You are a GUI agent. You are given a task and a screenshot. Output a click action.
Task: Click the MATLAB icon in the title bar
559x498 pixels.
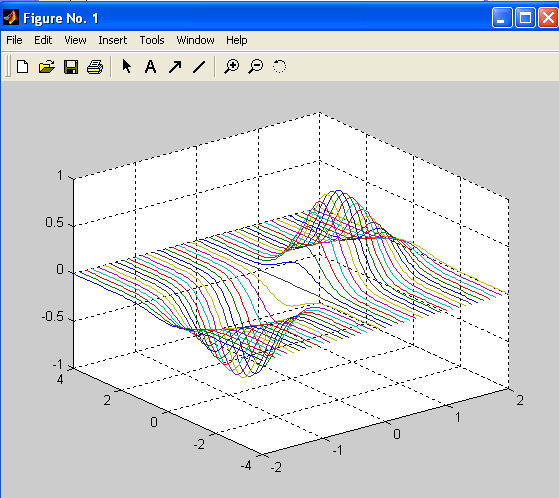point(11,17)
